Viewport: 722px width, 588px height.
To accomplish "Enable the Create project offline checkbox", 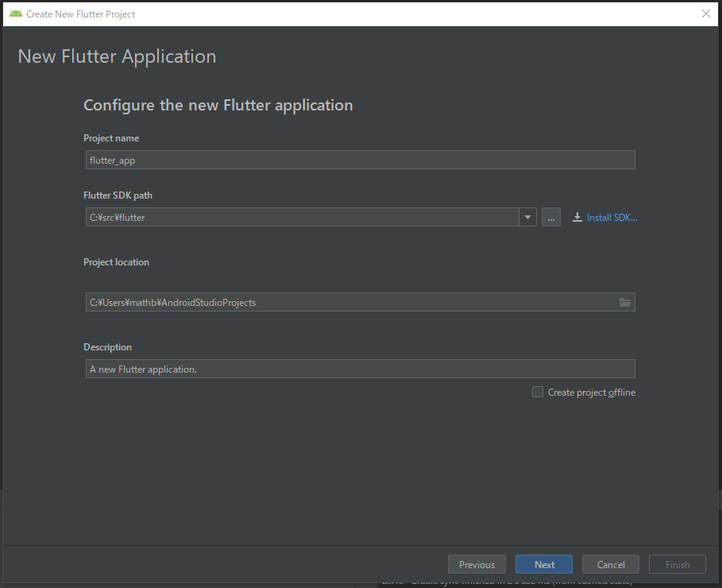I will coord(538,393).
